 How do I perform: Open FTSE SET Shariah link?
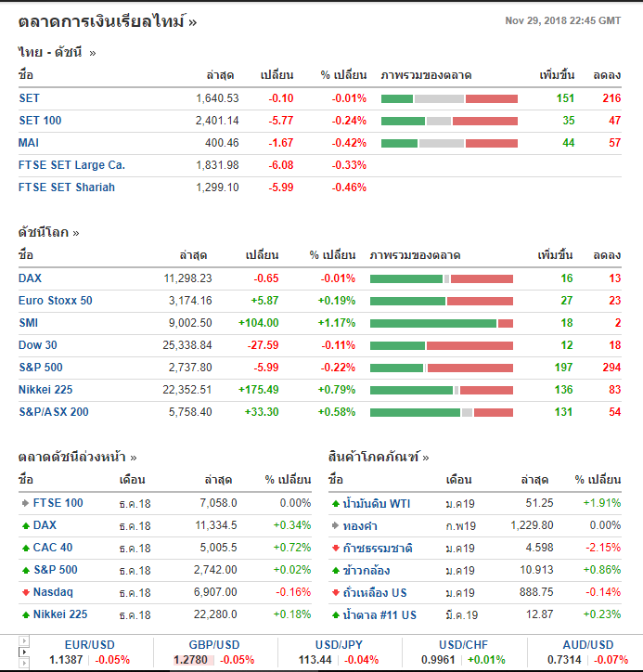[x=67, y=187]
